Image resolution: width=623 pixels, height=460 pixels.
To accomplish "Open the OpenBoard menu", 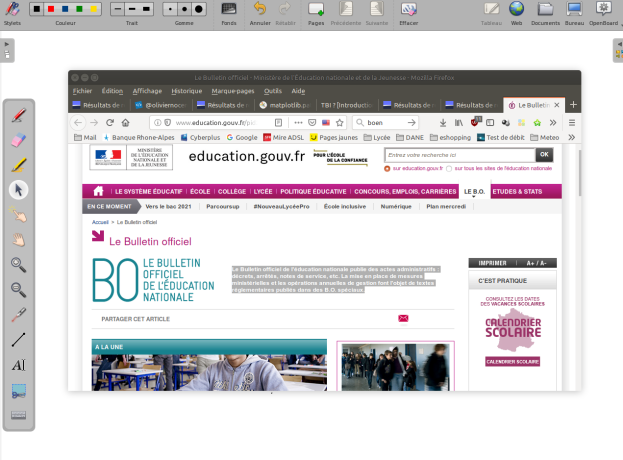I will click(602, 10).
